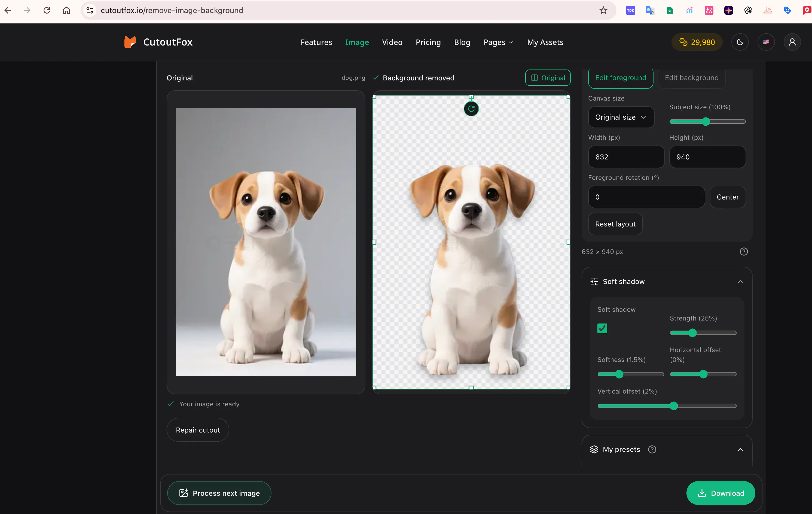The height and width of the screenshot is (514, 812).
Task: Toggle the Original compare view button
Action: coord(548,78)
